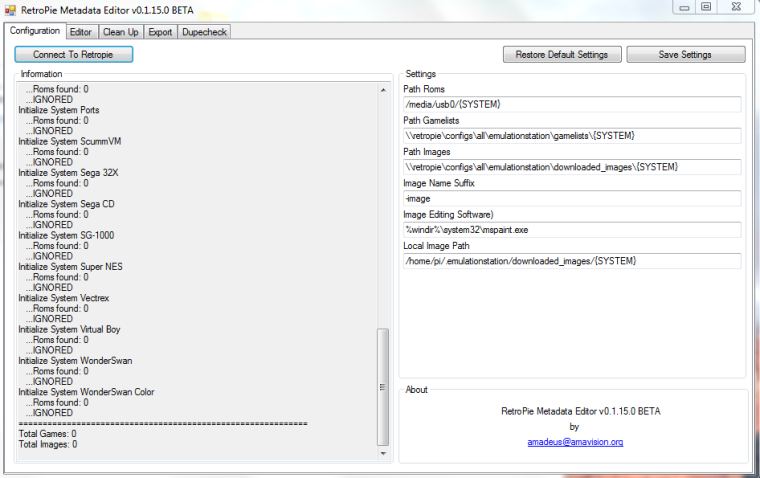
Task: Click the Save Settings button
Action: coord(685,54)
